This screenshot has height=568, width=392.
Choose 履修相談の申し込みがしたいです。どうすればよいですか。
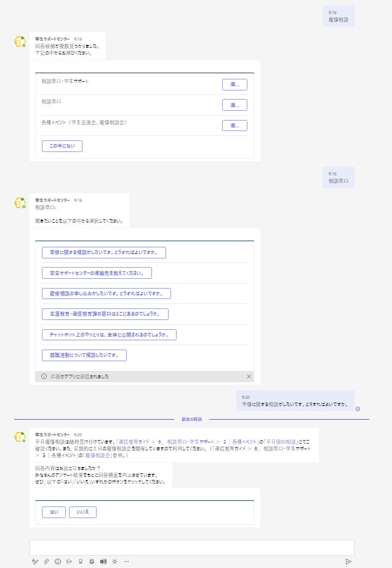click(x=106, y=294)
